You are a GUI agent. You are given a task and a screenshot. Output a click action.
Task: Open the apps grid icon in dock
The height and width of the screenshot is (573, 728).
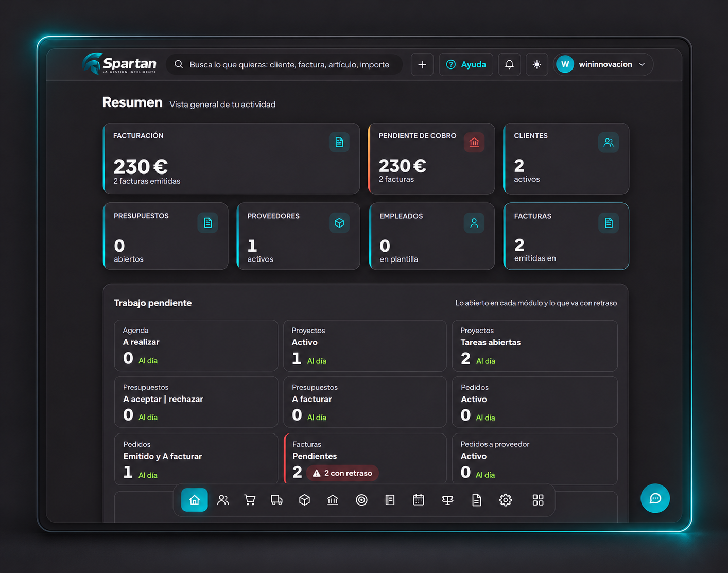tap(538, 500)
